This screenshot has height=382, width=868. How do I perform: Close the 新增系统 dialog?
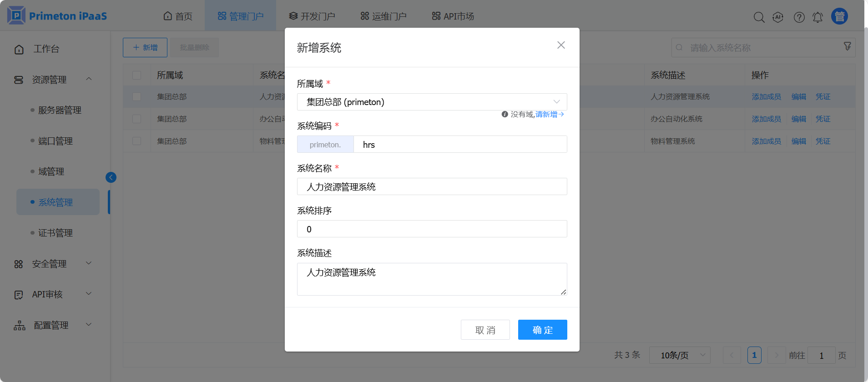561,45
